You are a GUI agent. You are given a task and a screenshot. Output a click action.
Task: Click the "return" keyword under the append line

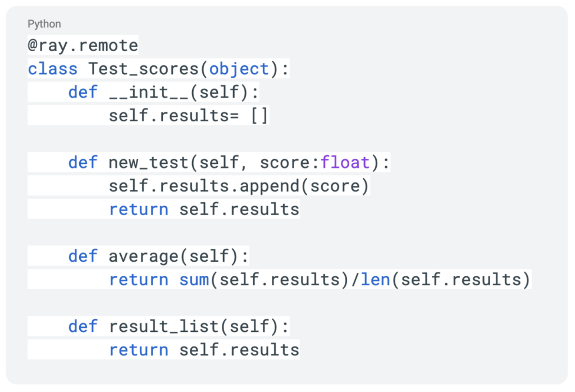click(139, 209)
